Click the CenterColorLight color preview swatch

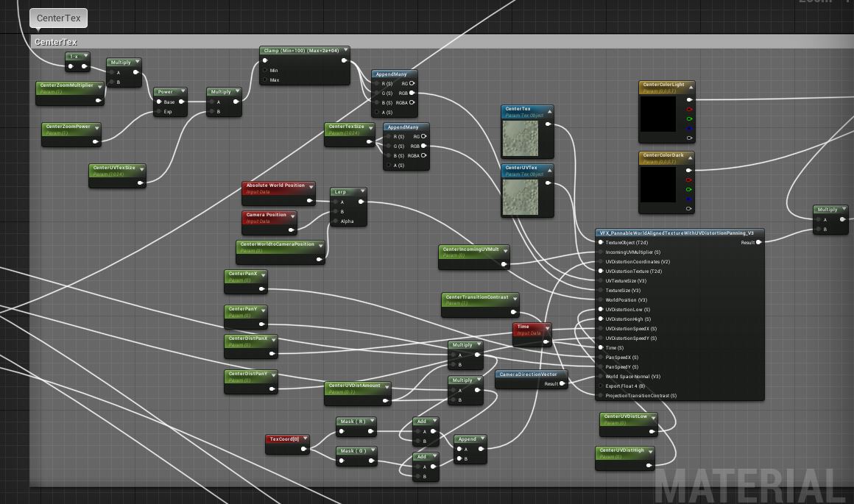click(x=657, y=115)
